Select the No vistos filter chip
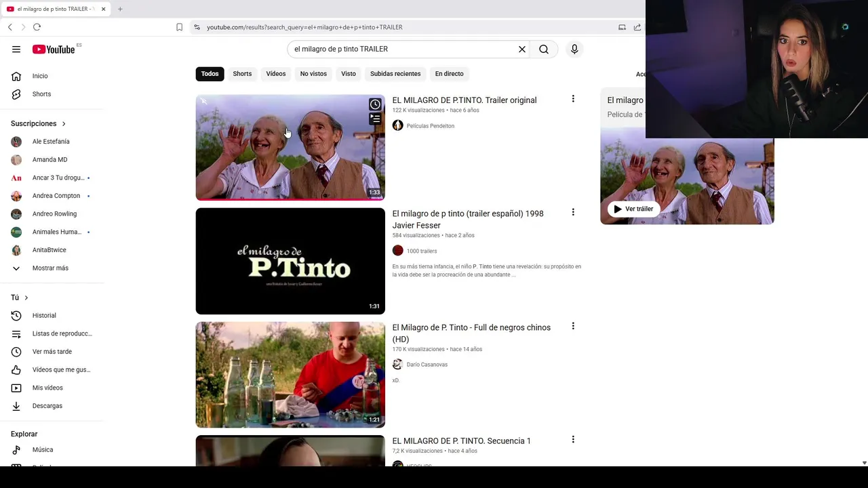868x488 pixels. (313, 74)
